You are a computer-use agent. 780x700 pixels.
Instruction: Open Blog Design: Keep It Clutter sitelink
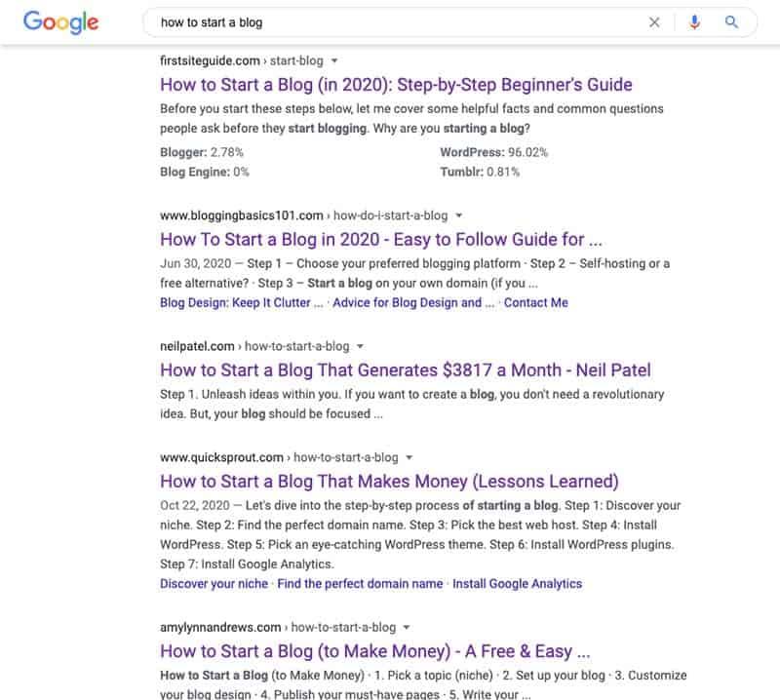tap(242, 302)
